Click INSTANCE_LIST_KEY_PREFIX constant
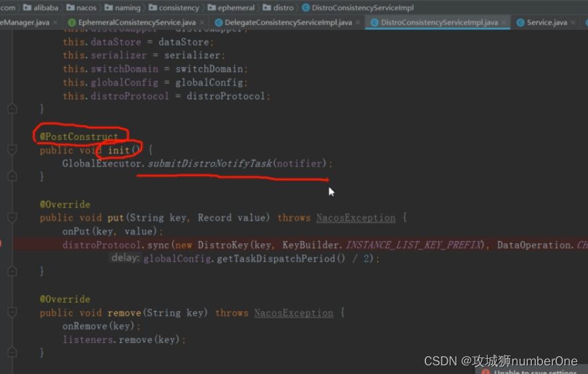 coord(413,245)
